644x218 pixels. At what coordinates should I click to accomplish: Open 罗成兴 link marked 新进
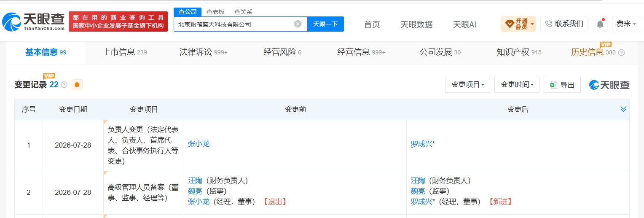pyautogui.click(x=421, y=202)
